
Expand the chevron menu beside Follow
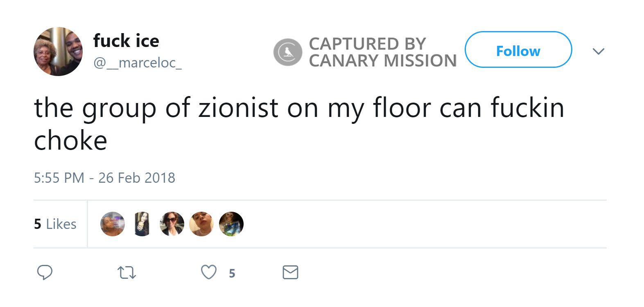[598, 51]
